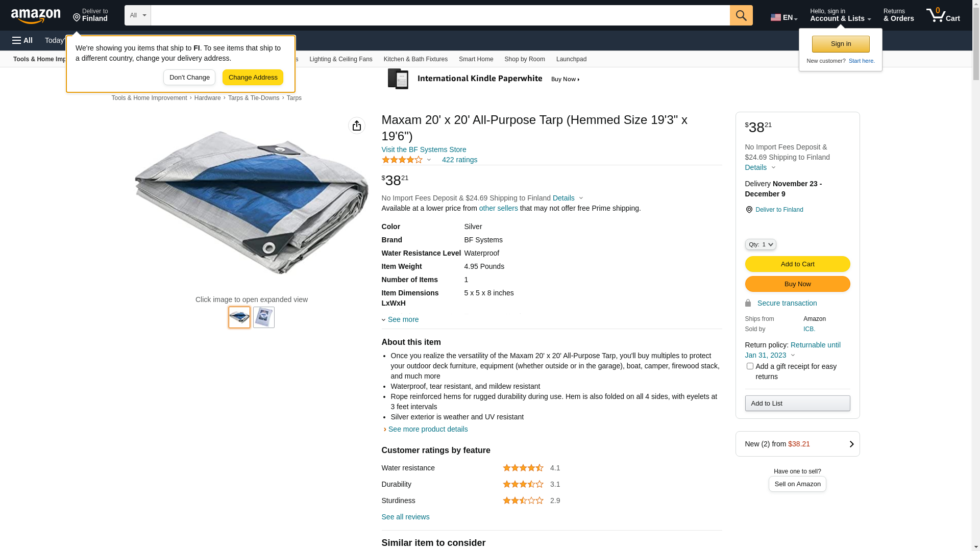Open the 422 ratings link
Viewport: 980px width, 551px height.
click(x=459, y=160)
